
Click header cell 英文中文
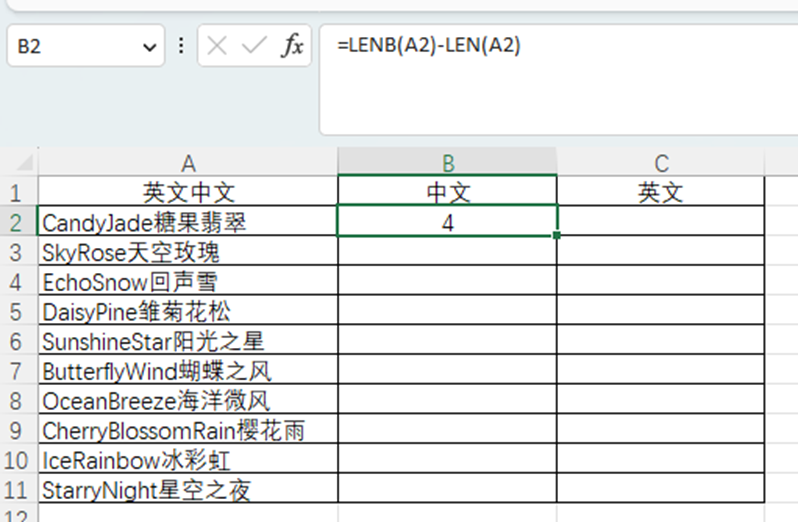coord(188,191)
